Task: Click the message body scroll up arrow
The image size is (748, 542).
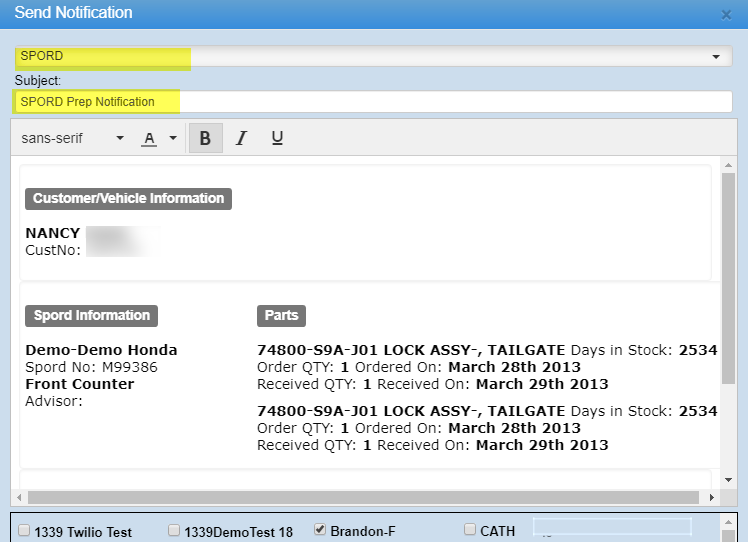Action: click(727, 165)
